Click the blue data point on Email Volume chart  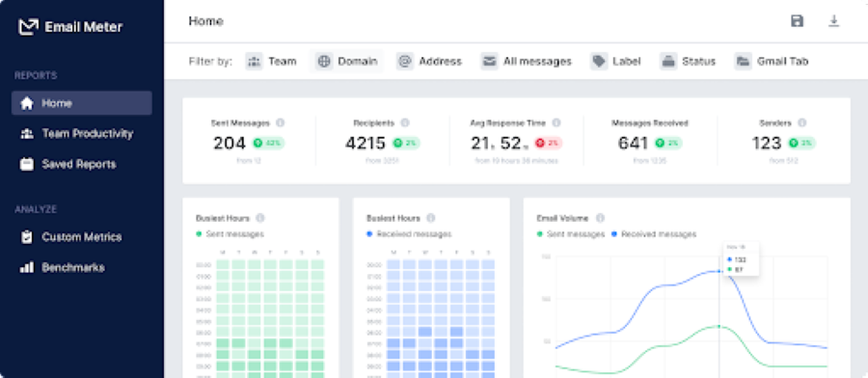(x=719, y=271)
